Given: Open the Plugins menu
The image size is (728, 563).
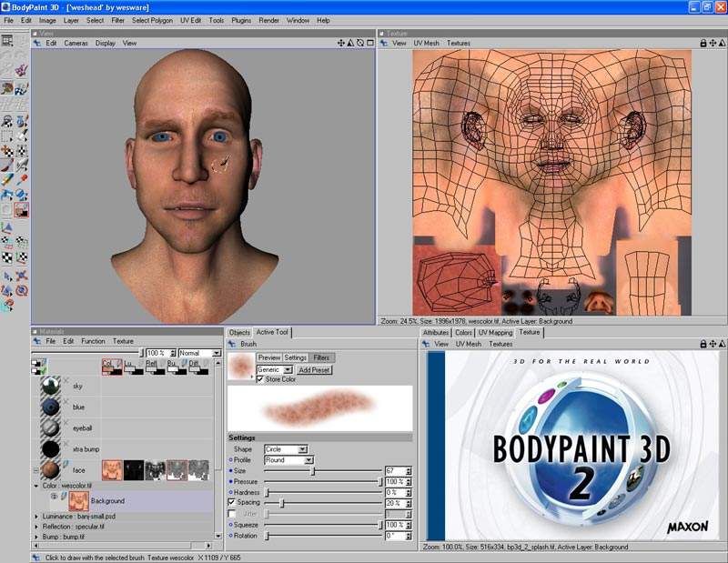Looking at the screenshot, I should [241, 20].
